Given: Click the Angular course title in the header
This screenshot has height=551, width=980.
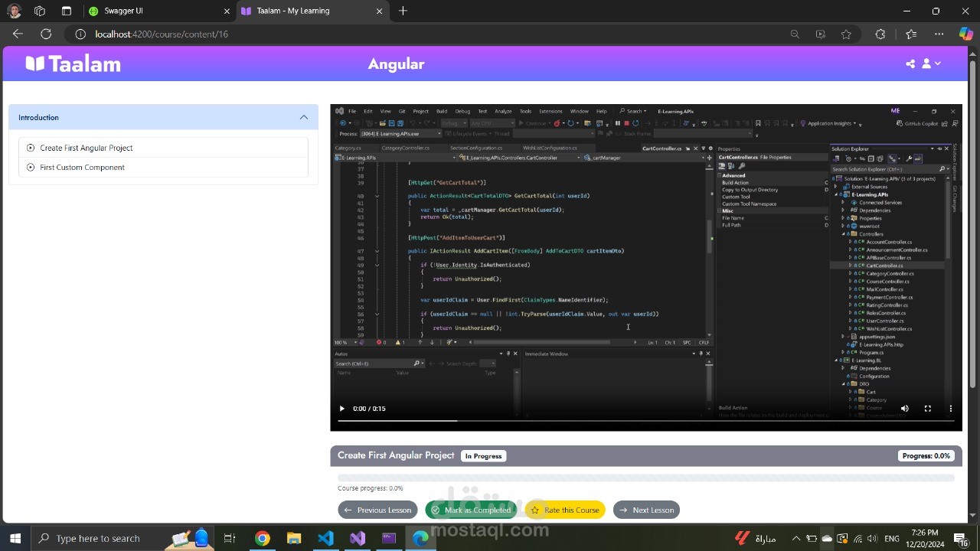Looking at the screenshot, I should (x=396, y=64).
